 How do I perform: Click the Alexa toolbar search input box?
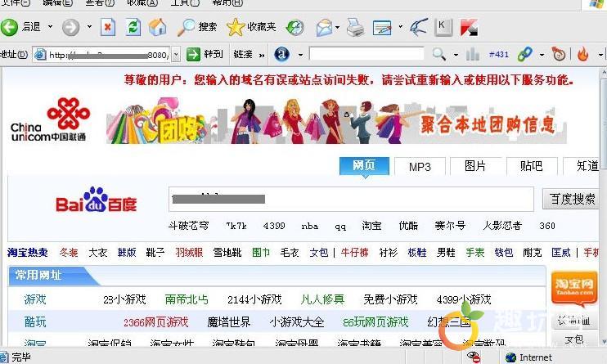click(366, 54)
